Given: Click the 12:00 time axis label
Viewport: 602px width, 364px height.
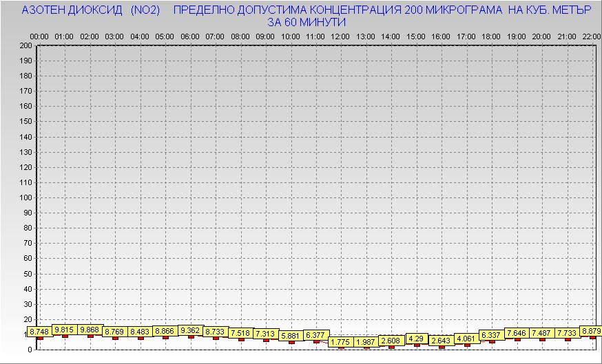Looking at the screenshot, I should 340,36.
